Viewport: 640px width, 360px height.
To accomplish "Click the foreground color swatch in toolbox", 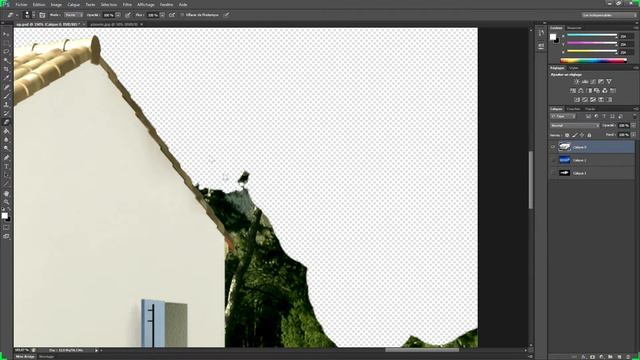I will click(x=4, y=216).
